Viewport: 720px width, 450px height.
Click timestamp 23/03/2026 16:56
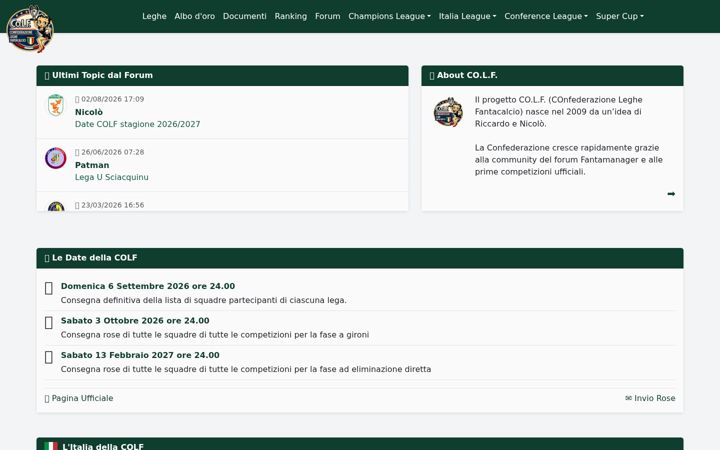(x=110, y=205)
